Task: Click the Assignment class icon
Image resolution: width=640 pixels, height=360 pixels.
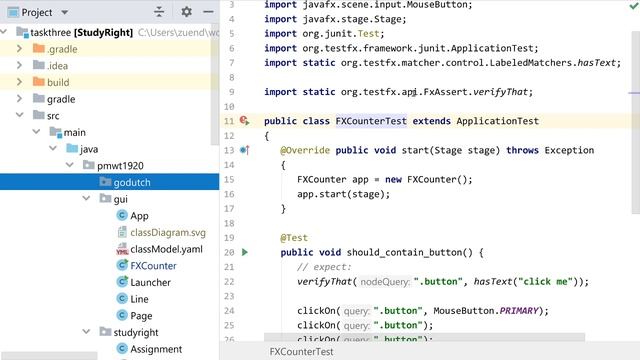Action: (122, 349)
